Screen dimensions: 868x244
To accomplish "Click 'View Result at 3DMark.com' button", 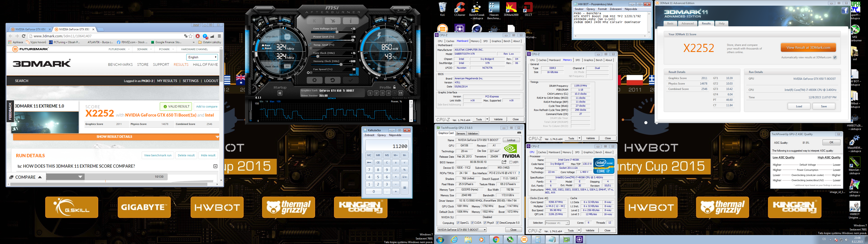I will point(808,47).
